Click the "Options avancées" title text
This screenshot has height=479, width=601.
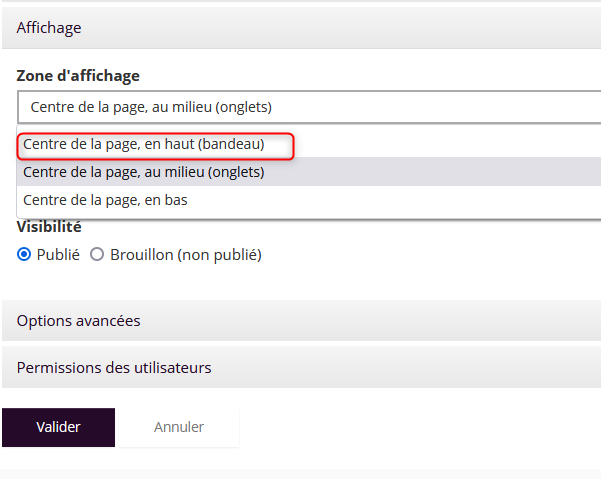point(78,321)
